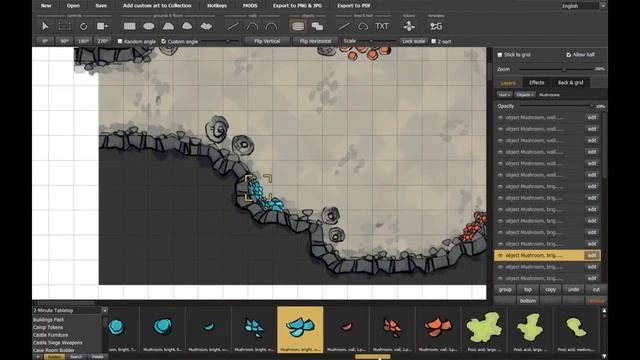
Task: Click edit on the highlighted Mushroom layer
Action: [x=592, y=256]
